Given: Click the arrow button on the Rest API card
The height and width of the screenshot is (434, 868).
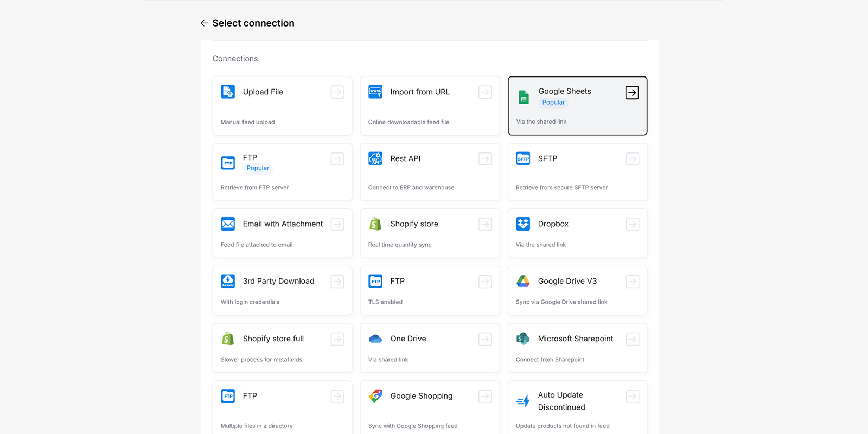Looking at the screenshot, I should coord(485,159).
